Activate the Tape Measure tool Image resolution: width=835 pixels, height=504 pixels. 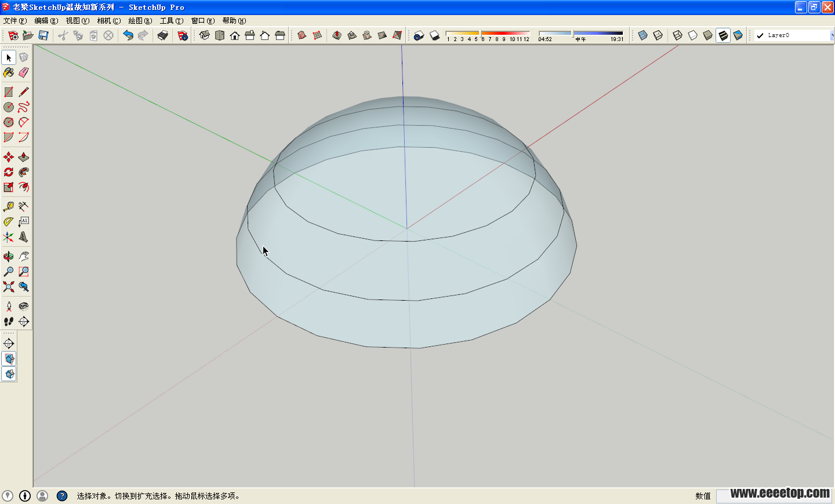coord(9,207)
